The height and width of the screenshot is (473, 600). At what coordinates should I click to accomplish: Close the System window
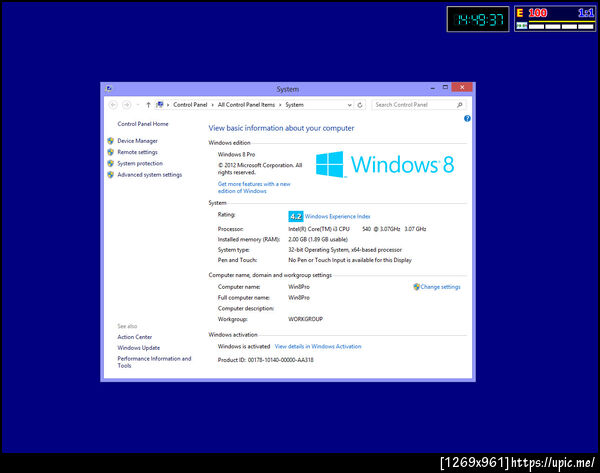[x=462, y=87]
